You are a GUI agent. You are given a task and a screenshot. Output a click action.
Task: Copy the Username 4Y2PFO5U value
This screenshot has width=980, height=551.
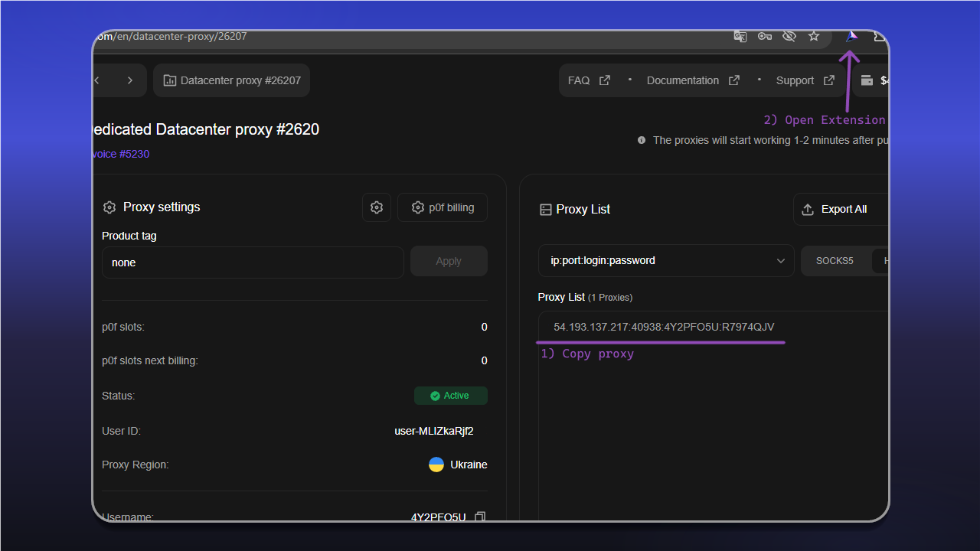[x=480, y=517]
